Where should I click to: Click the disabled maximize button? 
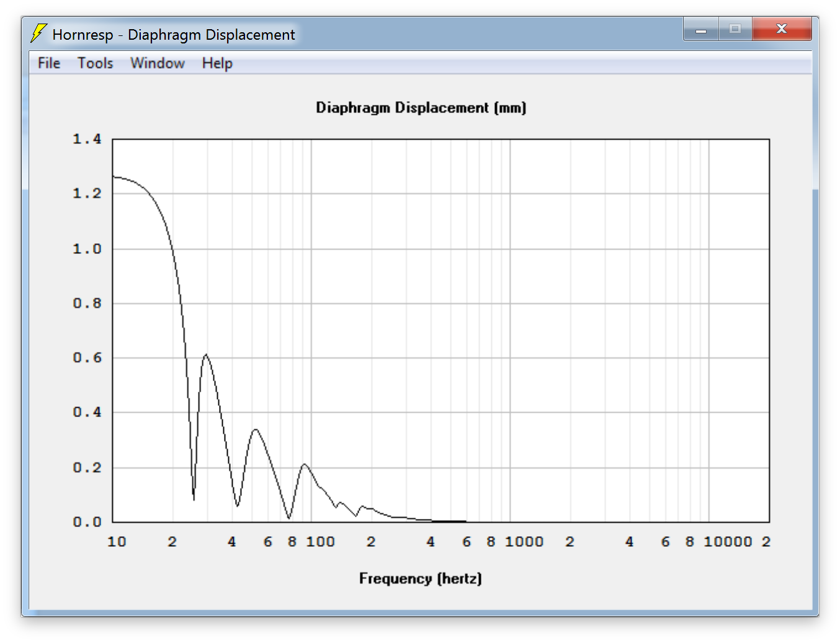(735, 29)
